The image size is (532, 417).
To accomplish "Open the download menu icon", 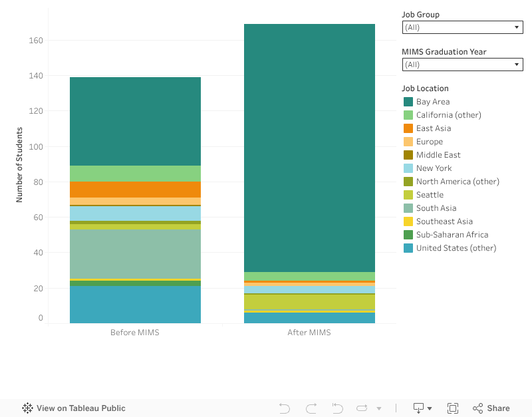I will pyautogui.click(x=422, y=408).
